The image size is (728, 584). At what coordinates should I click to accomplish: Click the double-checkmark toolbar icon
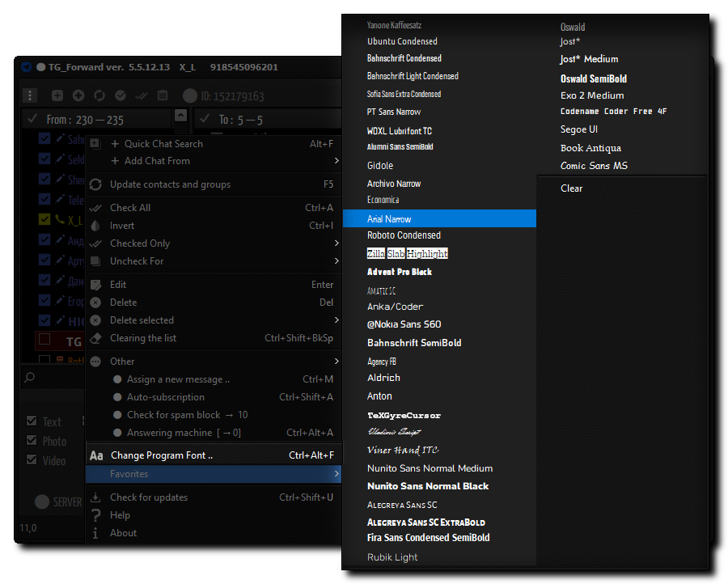(x=142, y=96)
